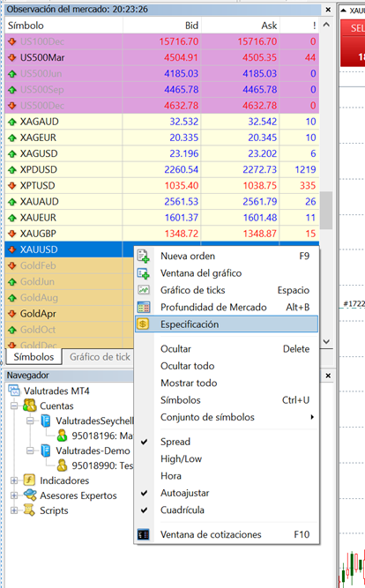
Task: Expand the Asesores Expertos tree node
Action: pyautogui.click(x=14, y=495)
